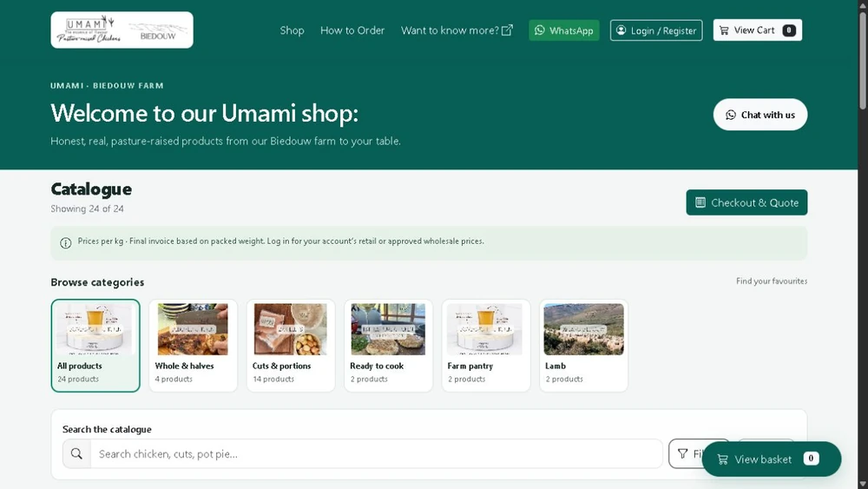Click the 4 products count text

coord(174,380)
